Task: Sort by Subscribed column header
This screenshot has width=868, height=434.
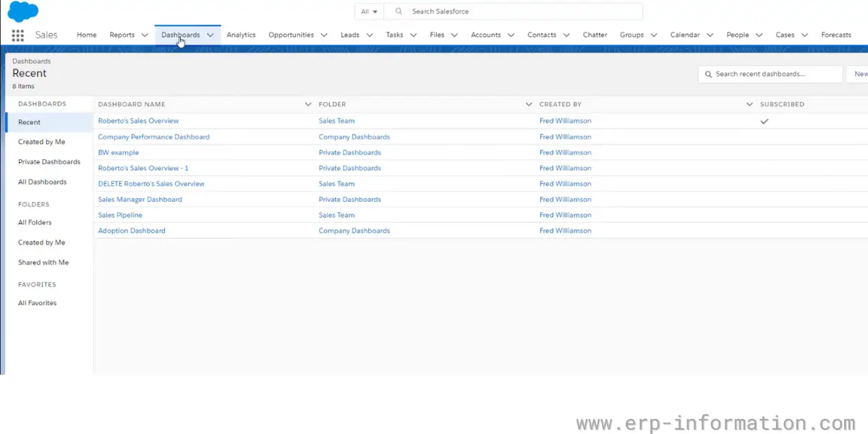Action: click(782, 104)
